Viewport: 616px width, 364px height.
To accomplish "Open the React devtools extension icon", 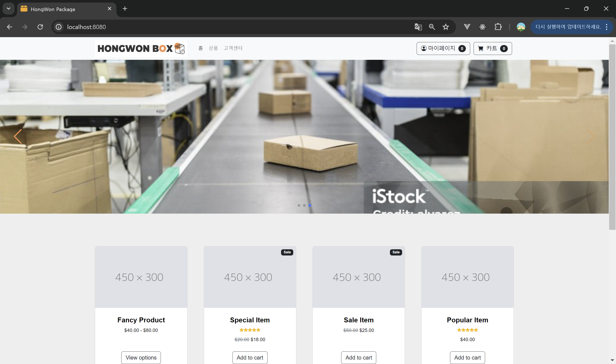I will [483, 27].
